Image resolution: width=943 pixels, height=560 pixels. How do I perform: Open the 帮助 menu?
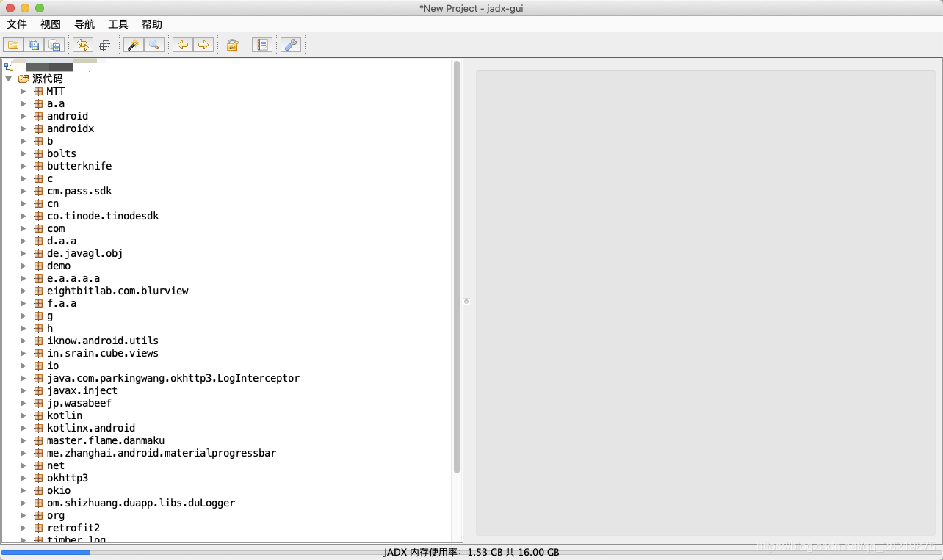[152, 24]
